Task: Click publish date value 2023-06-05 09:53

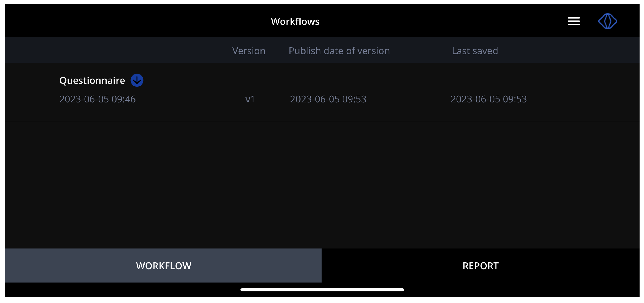Action: coord(328,99)
